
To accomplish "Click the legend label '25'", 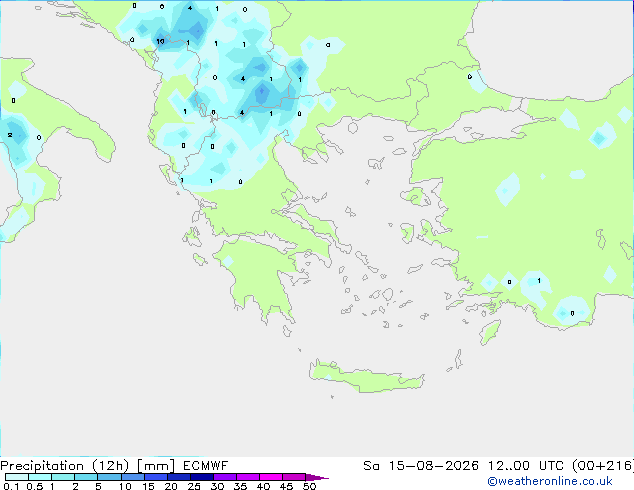I will [194, 486].
